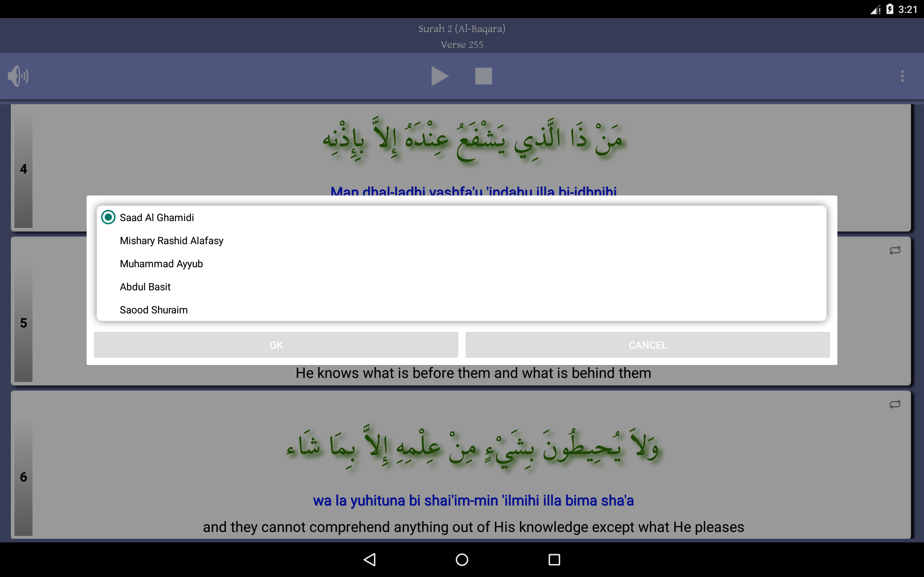Confirm selection with OK button
Image resolution: width=924 pixels, height=577 pixels.
click(x=276, y=345)
